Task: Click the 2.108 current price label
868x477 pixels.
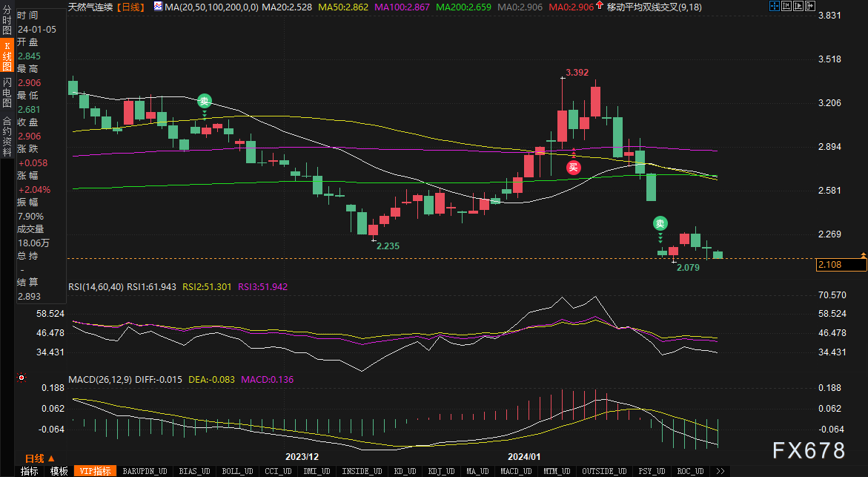Action: 829,264
